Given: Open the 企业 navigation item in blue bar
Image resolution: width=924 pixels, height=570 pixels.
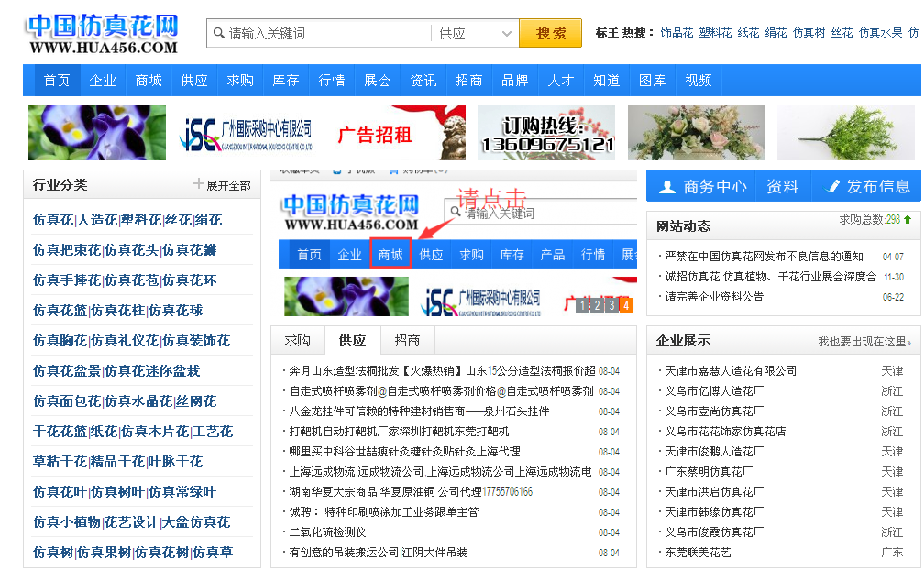Looking at the screenshot, I should point(103,80).
